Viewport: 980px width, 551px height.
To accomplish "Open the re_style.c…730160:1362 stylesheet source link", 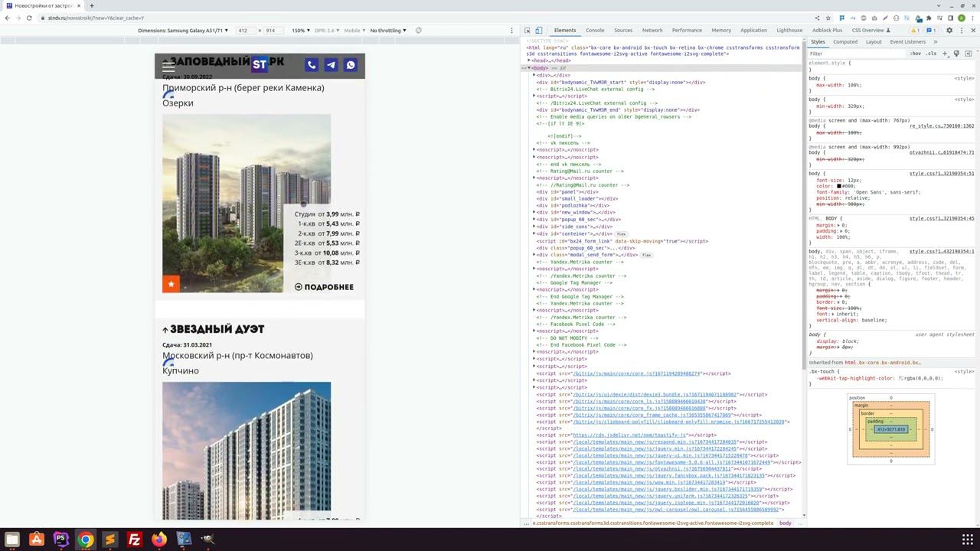I will pos(942,126).
